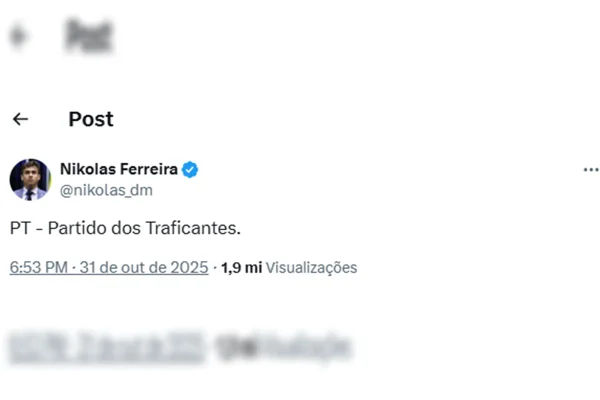Click the Visualizações label
600x400 pixels.
(311, 267)
